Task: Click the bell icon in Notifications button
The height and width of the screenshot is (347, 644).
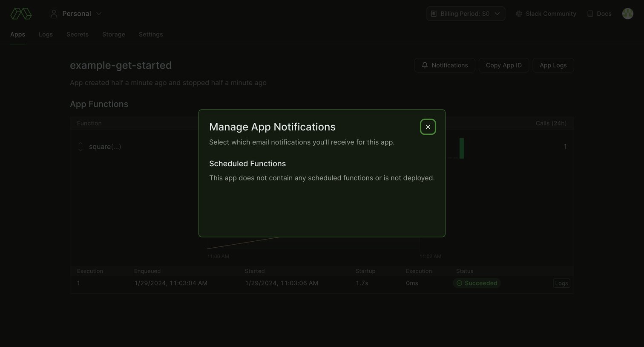Action: 425,65
